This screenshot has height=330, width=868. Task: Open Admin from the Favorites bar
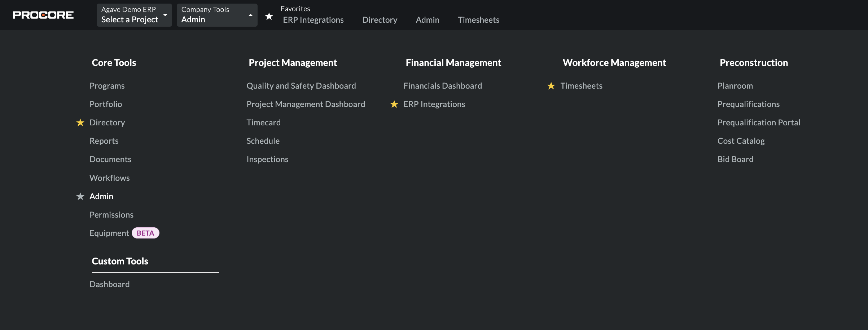tap(428, 20)
